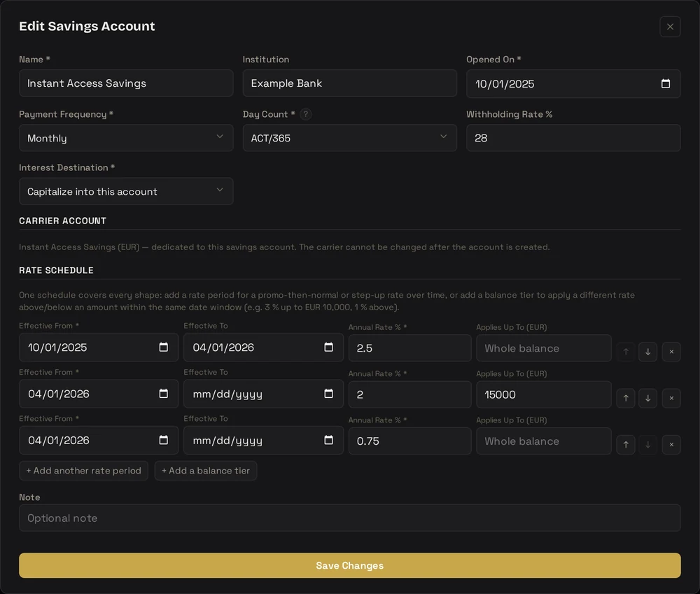Image resolution: width=700 pixels, height=594 pixels.
Task: Edit the Annual Rate field showing 0.75
Action: click(409, 441)
